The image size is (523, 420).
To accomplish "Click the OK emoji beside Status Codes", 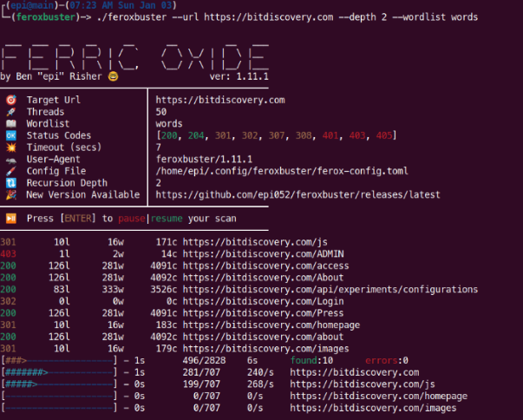I will pos(11,135).
